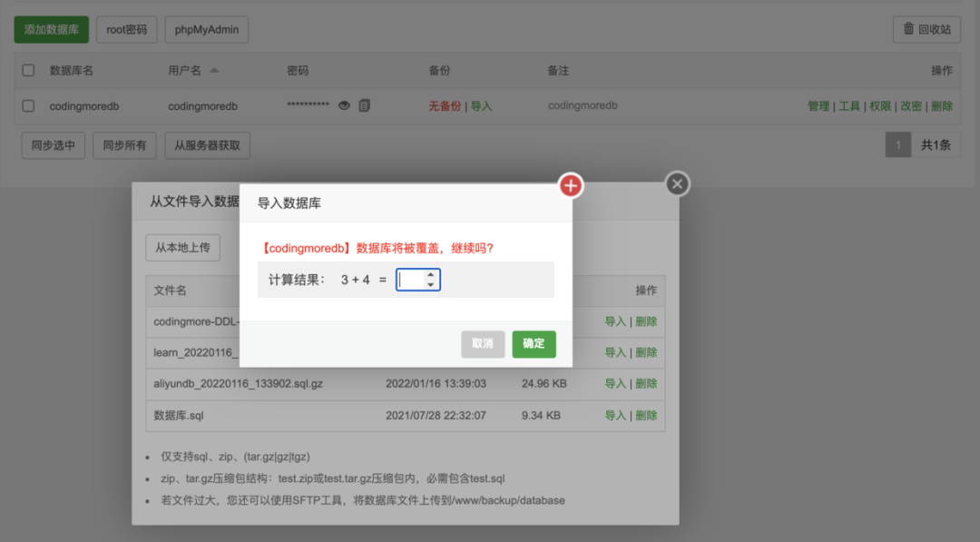Viewport: 980px width, 542px height.
Task: Click the 添加数据库 green button
Action: click(50, 29)
